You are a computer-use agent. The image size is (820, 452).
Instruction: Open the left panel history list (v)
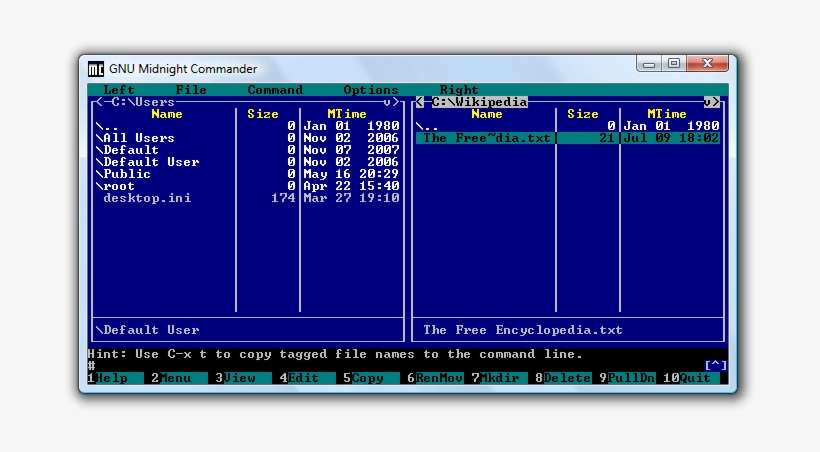pos(387,102)
